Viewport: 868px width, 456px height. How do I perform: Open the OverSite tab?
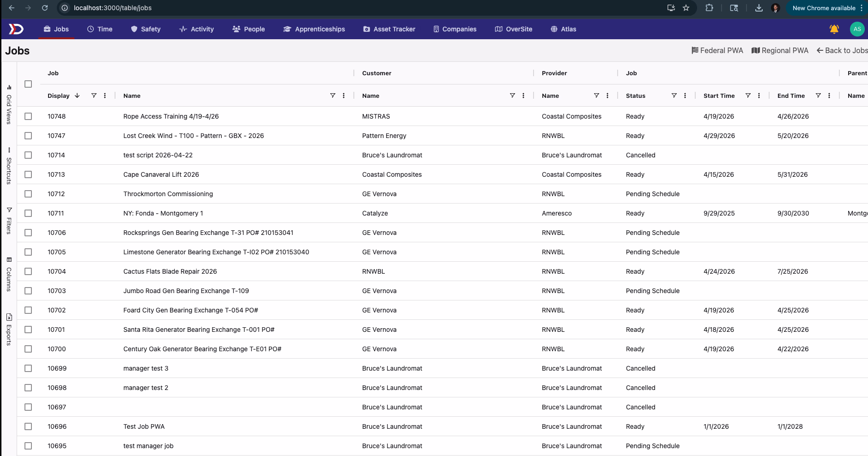tap(514, 29)
